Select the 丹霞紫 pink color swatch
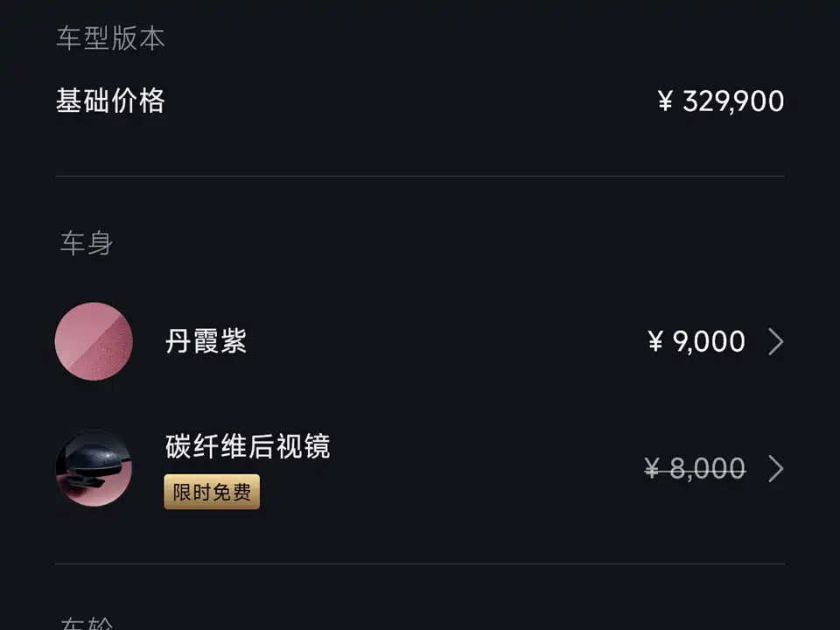The height and width of the screenshot is (630, 840). tap(94, 341)
